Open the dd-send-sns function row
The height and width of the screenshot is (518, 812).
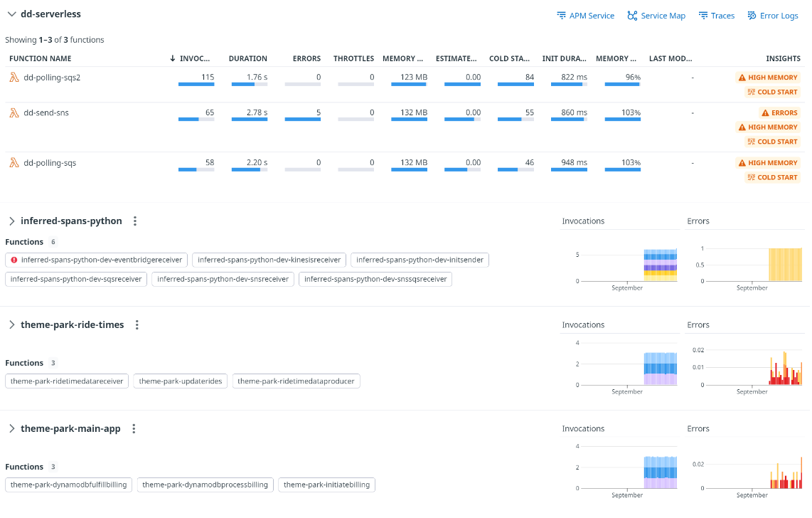point(405,127)
